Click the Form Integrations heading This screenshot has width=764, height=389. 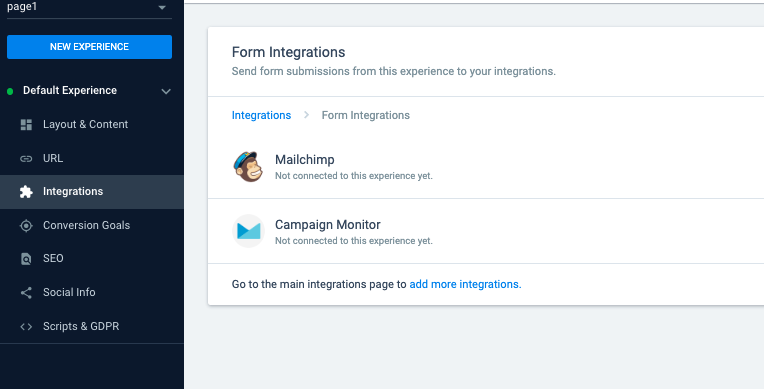click(x=288, y=52)
